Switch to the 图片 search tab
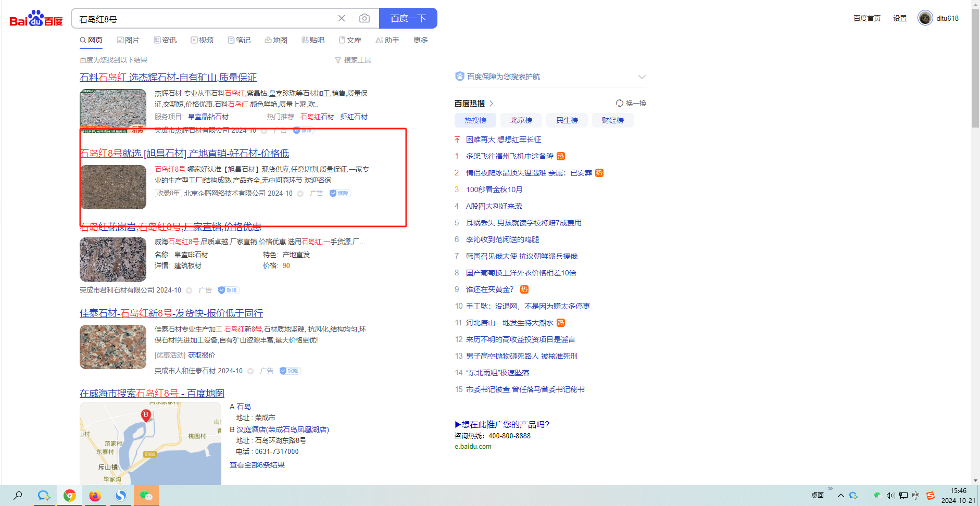Screen dimensions: 980x506 [x=128, y=40]
